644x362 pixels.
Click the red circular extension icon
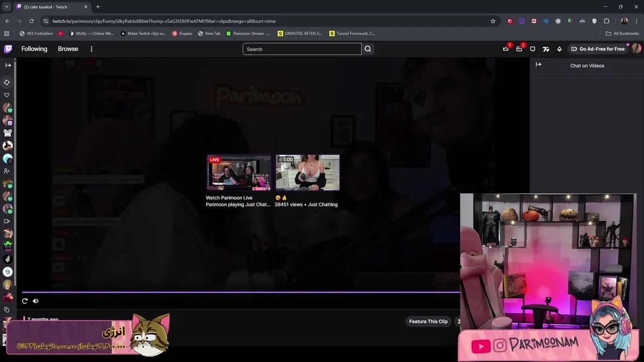click(510, 21)
